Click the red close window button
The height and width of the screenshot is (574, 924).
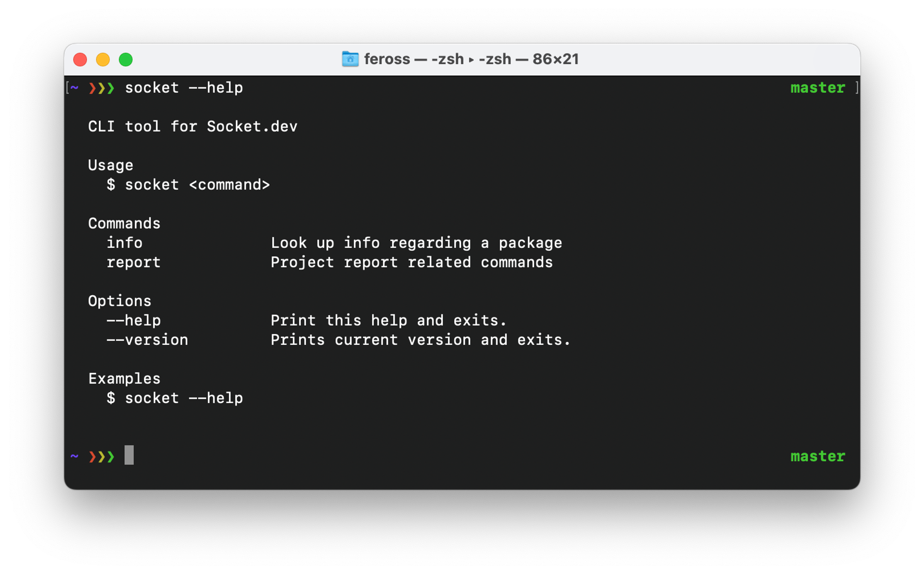[x=80, y=60]
